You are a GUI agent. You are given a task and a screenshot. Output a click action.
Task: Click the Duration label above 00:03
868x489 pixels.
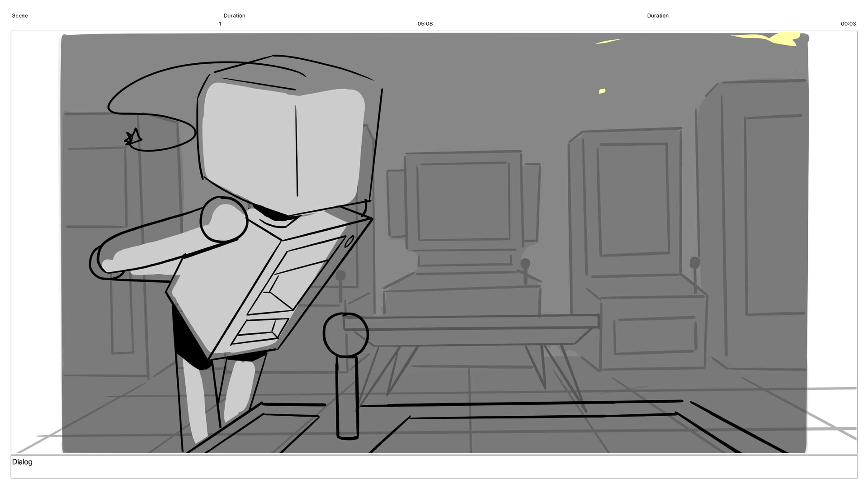[x=658, y=16]
